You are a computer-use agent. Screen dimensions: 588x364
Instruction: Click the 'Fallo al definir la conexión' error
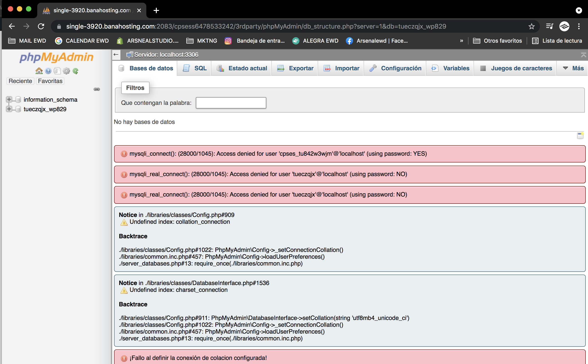click(x=350, y=357)
